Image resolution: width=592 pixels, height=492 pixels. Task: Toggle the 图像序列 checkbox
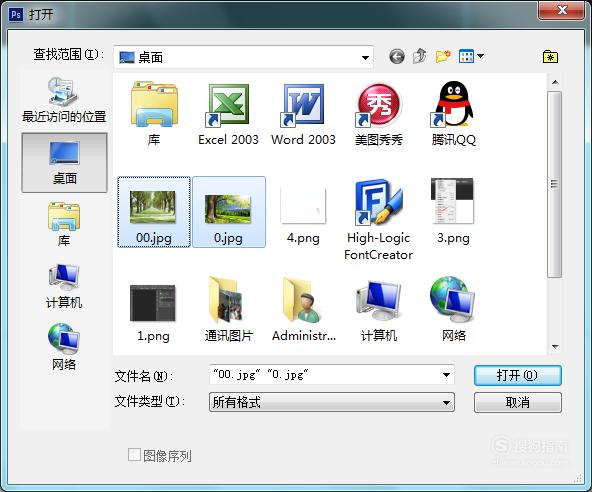click(x=134, y=455)
